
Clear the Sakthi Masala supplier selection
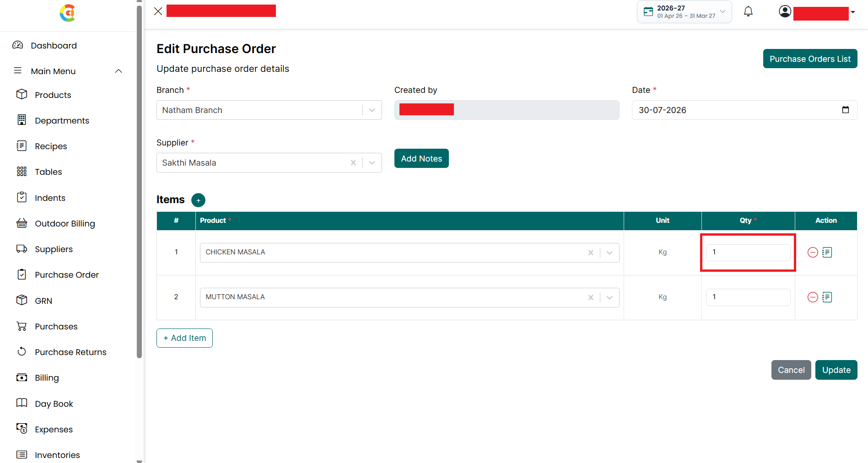click(353, 163)
